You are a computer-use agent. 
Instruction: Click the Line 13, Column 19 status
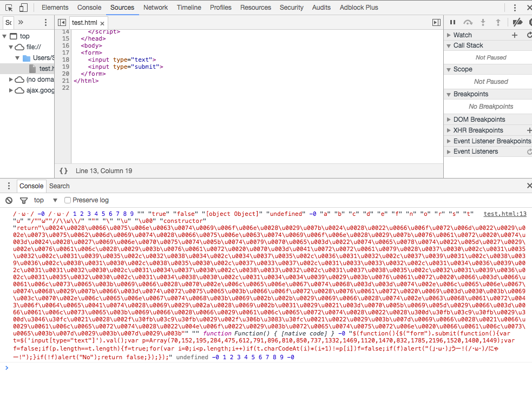point(104,171)
